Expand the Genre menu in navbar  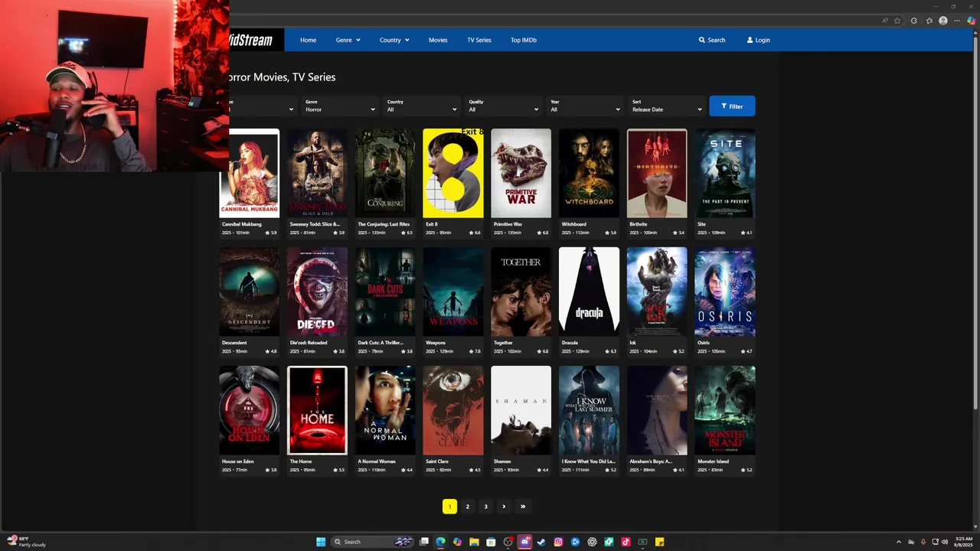pyautogui.click(x=348, y=40)
